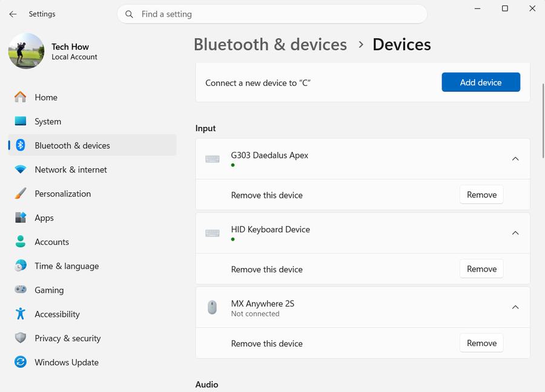545x392 pixels.
Task: Remove the MX Anywhere 2S mouse
Action: coord(481,343)
